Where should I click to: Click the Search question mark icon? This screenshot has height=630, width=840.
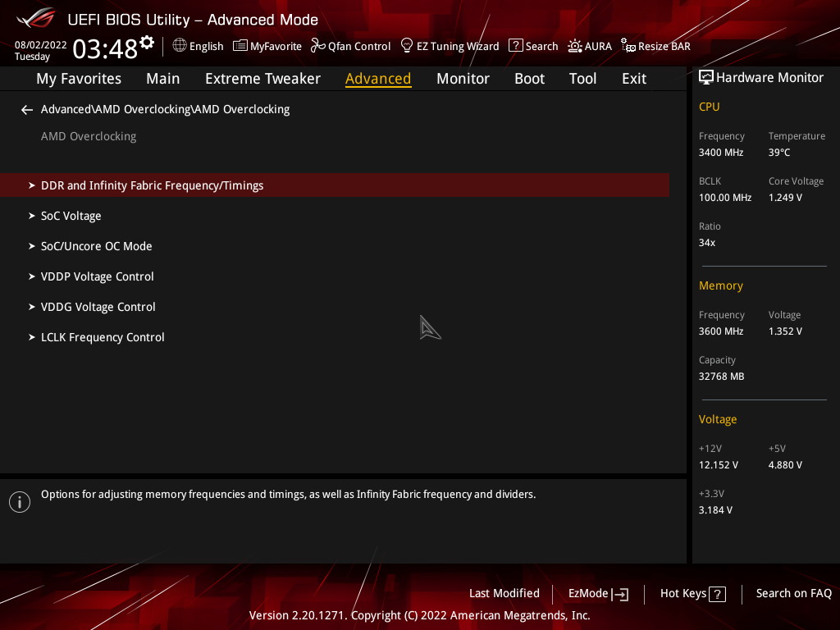pyautogui.click(x=515, y=46)
